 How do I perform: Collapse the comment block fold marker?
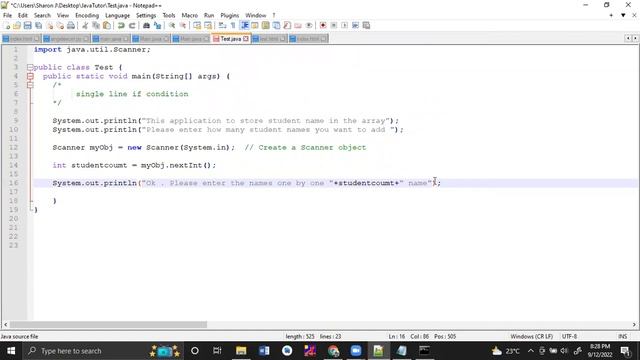[x=30, y=85]
